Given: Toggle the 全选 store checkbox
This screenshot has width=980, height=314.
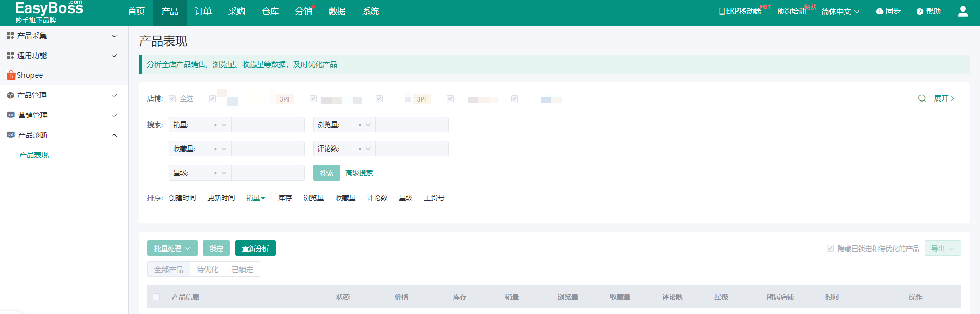Looking at the screenshot, I should click(x=172, y=98).
